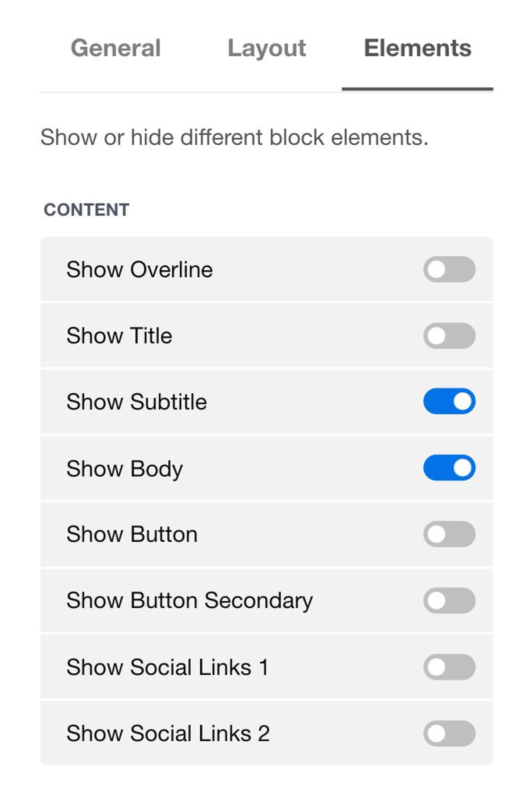Toggle the Show Button Secondary switch

pos(449,601)
